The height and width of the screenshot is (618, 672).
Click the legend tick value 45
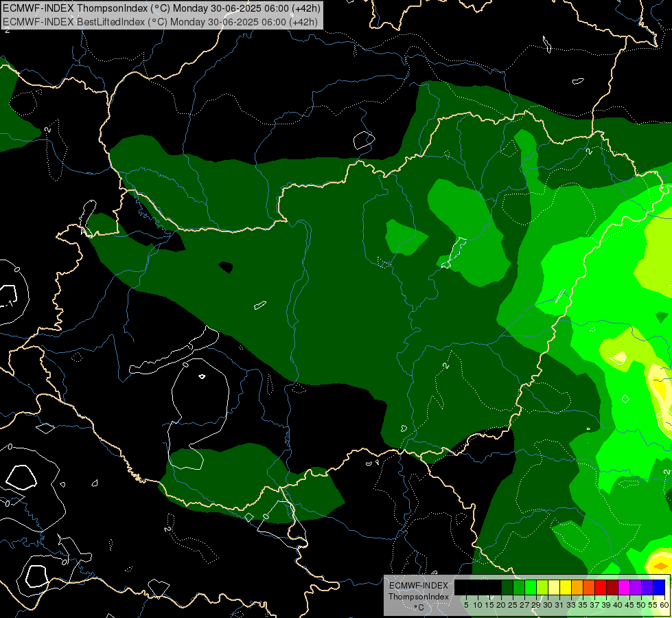click(630, 605)
